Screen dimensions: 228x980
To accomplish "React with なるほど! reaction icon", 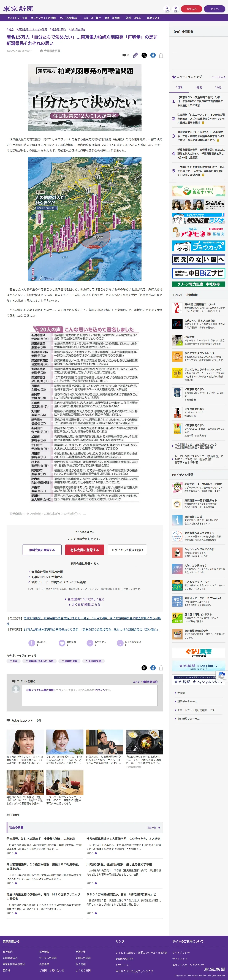I will 32,643.
